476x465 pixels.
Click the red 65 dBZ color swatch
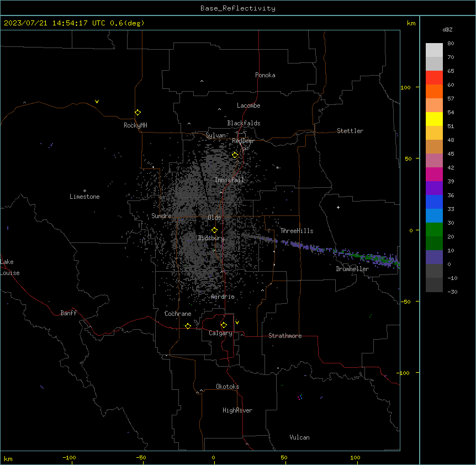(x=434, y=77)
